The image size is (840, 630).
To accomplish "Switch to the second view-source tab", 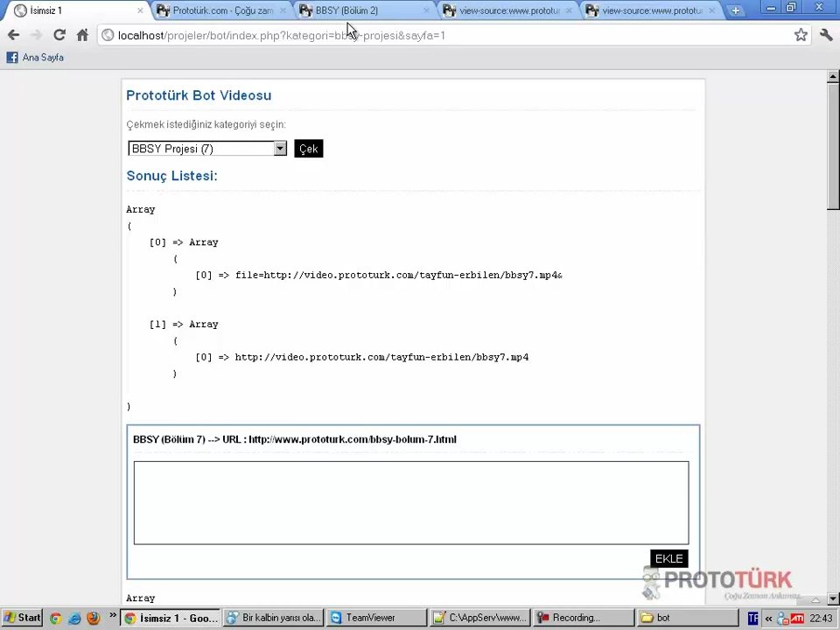I will coord(651,10).
